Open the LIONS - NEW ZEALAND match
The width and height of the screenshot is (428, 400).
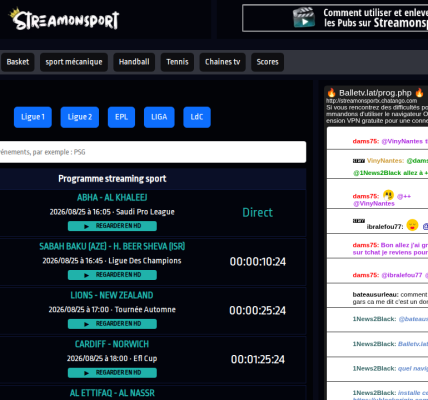[x=112, y=295]
